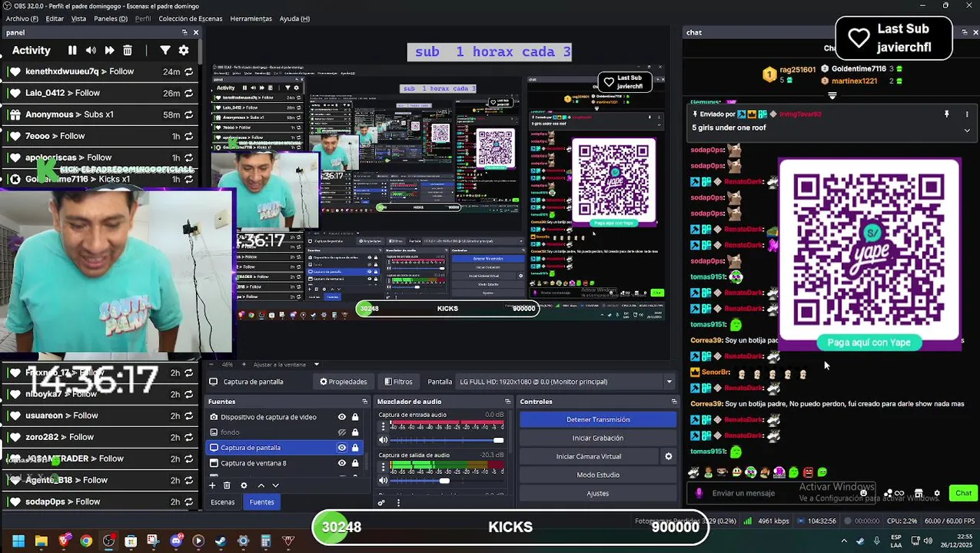The height and width of the screenshot is (553, 980).
Task: Open Editar menu
Action: click(55, 18)
